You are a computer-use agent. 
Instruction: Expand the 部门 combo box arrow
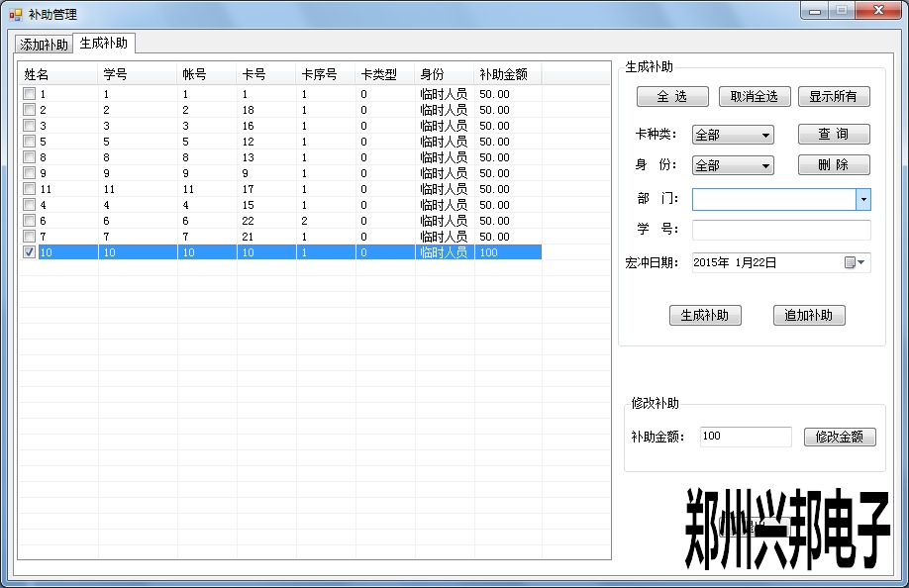click(862, 200)
